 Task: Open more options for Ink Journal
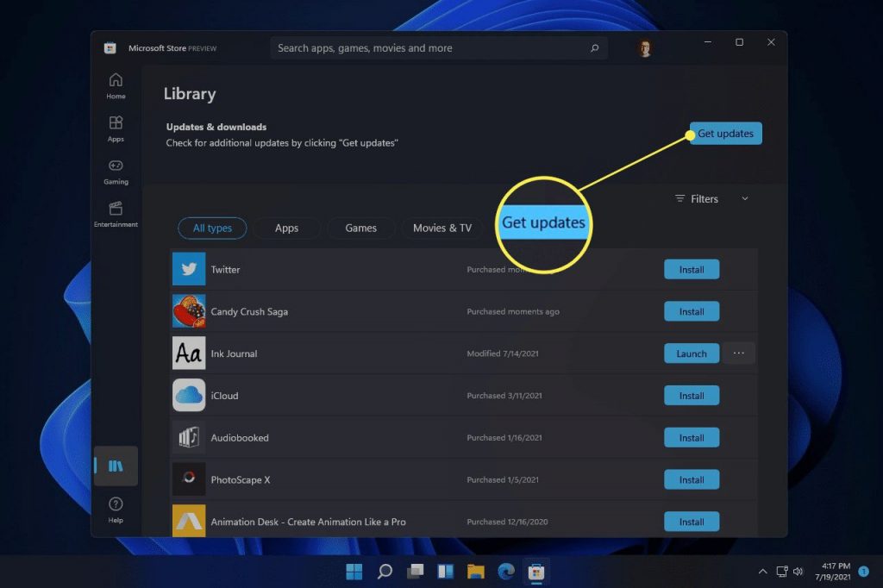(739, 353)
